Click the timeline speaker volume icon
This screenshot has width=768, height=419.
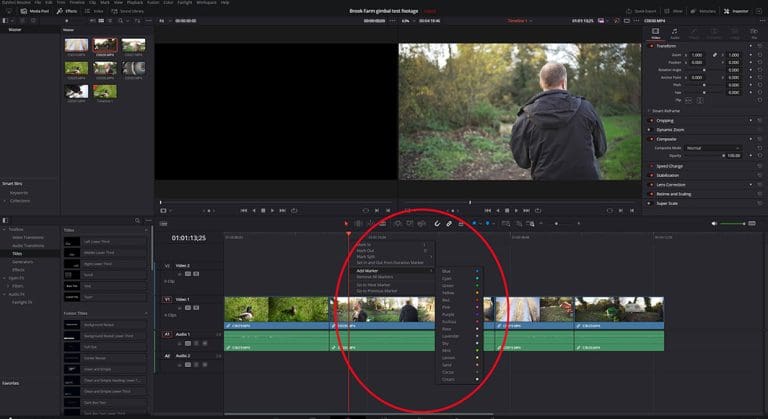tap(714, 223)
